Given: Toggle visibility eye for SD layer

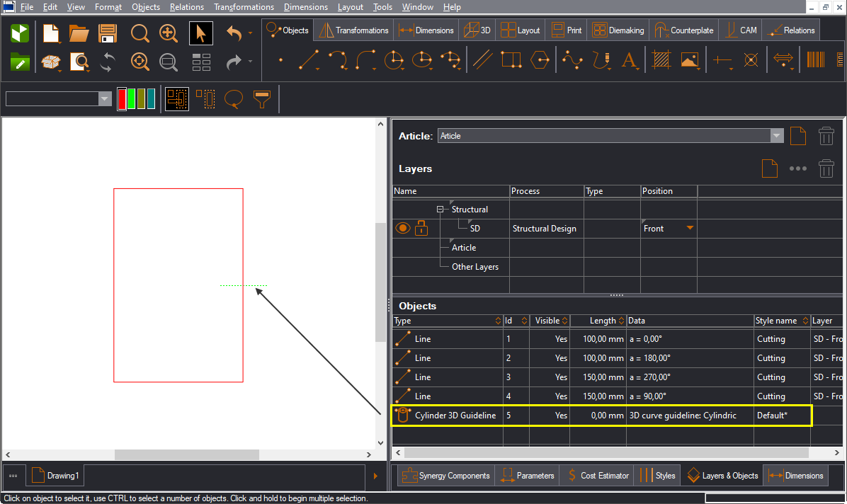Looking at the screenshot, I should pos(403,228).
